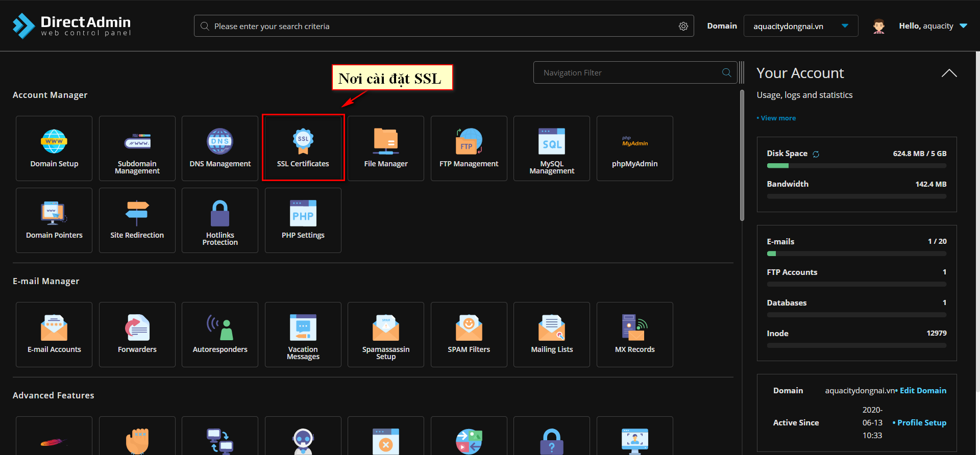Open Mailing Lists
980x455 pixels.
pos(552,335)
